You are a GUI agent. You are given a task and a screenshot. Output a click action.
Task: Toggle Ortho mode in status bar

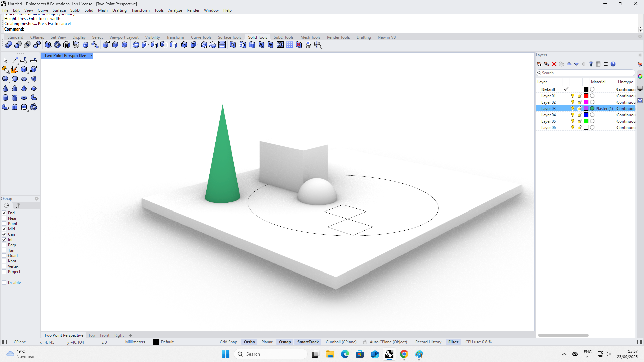249,342
